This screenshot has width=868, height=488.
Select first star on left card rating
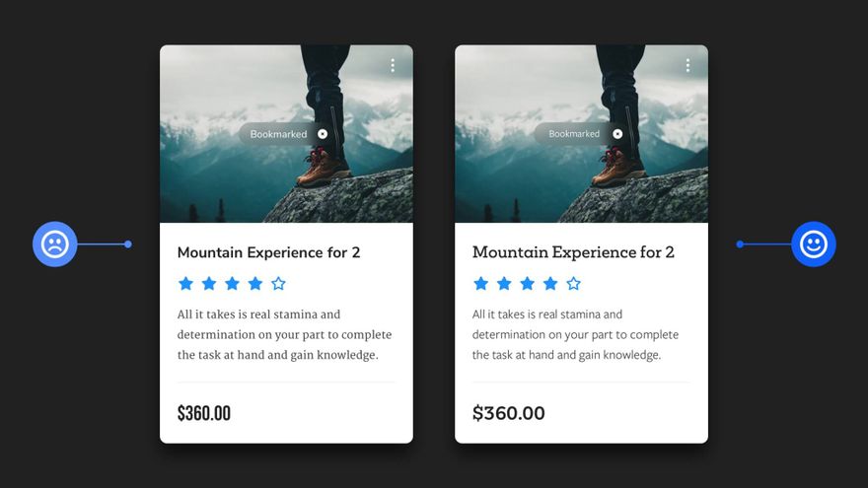[x=185, y=284]
